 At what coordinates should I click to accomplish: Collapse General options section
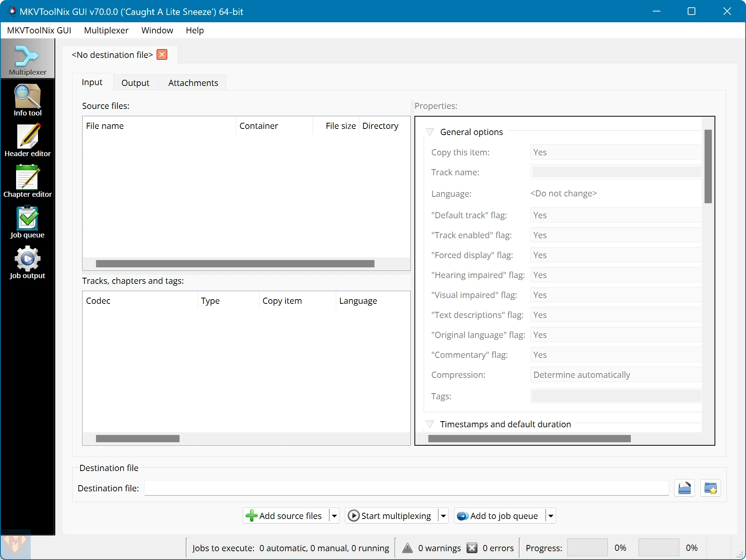point(430,132)
